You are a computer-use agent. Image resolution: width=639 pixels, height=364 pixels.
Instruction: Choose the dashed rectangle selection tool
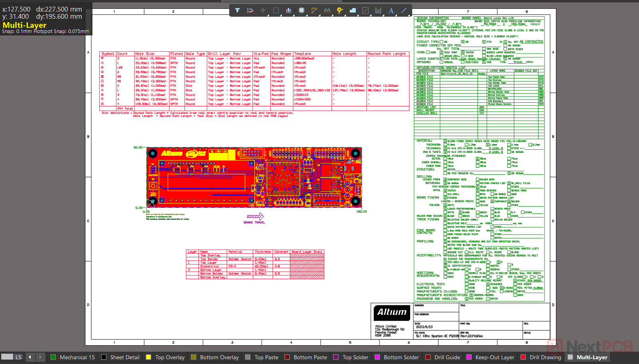pos(275,10)
